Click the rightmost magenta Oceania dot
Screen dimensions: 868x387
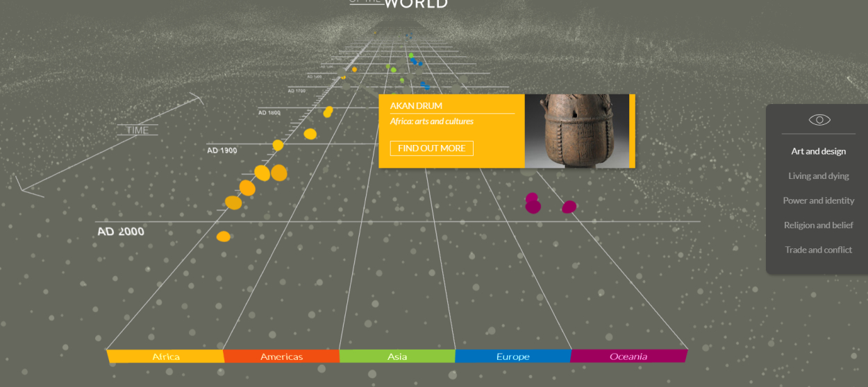coord(569,207)
